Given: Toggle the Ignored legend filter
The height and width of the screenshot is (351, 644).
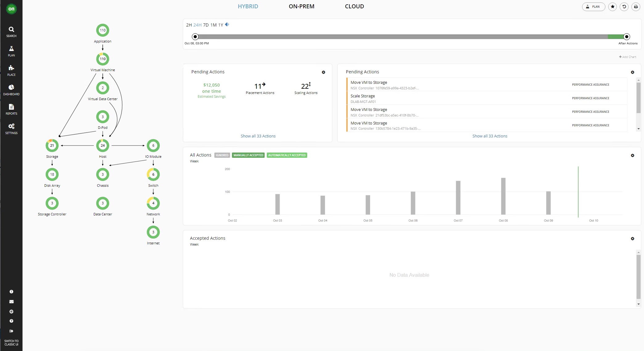Looking at the screenshot, I should tap(222, 155).
